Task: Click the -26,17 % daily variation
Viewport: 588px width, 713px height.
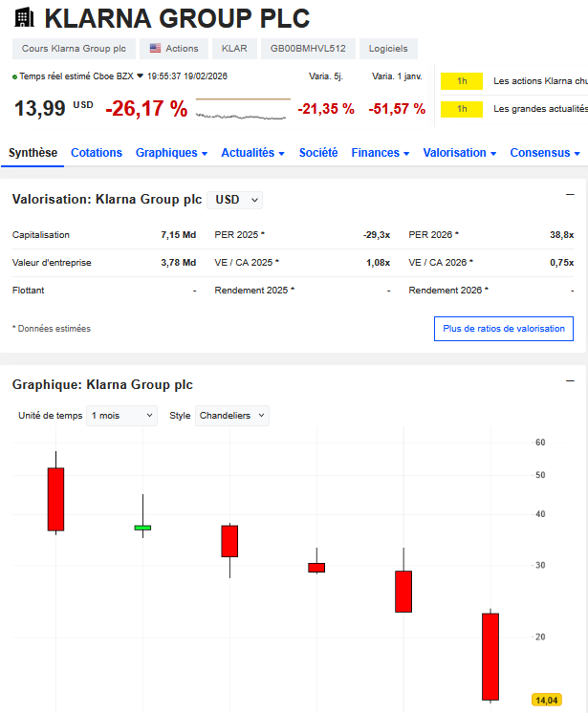Action: pyautogui.click(x=146, y=109)
